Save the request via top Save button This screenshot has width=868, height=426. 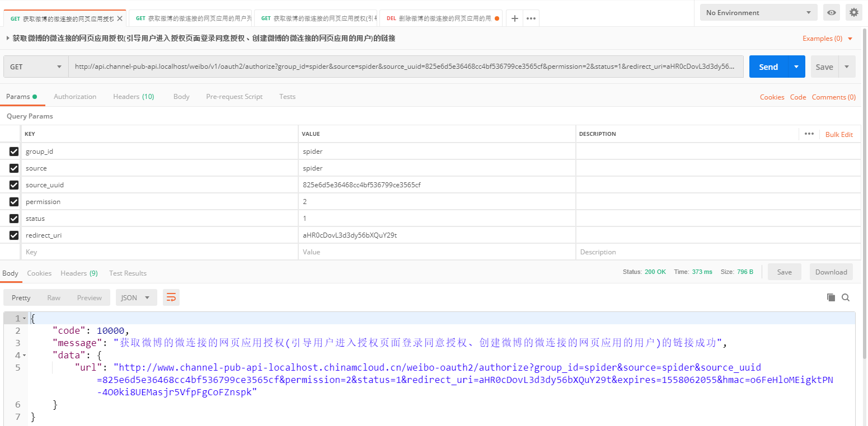click(x=824, y=67)
